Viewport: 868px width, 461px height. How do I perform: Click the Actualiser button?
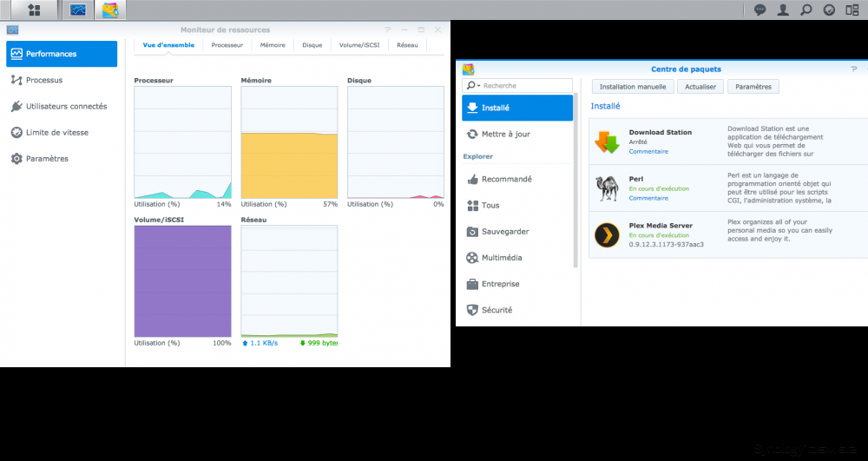[x=700, y=87]
